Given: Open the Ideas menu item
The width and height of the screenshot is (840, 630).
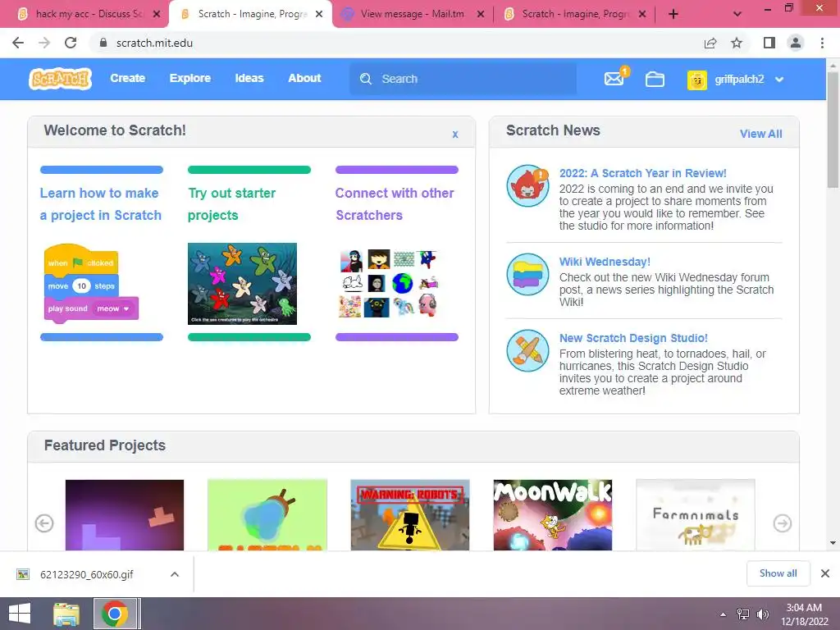Looking at the screenshot, I should 249,78.
